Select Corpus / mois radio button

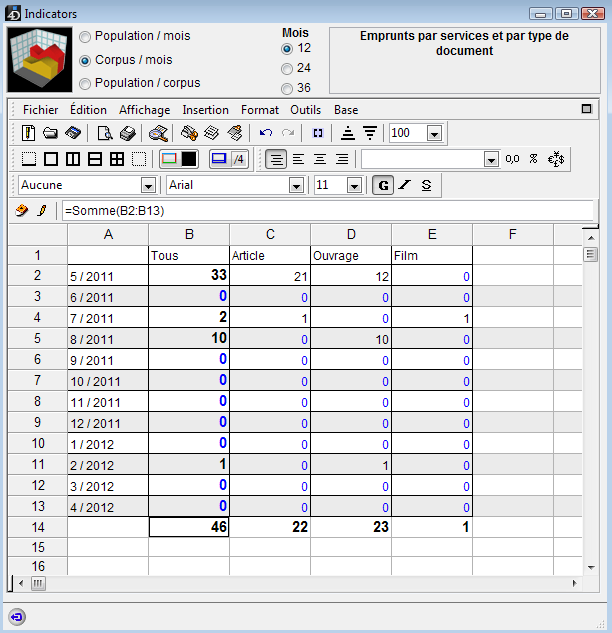(85, 61)
